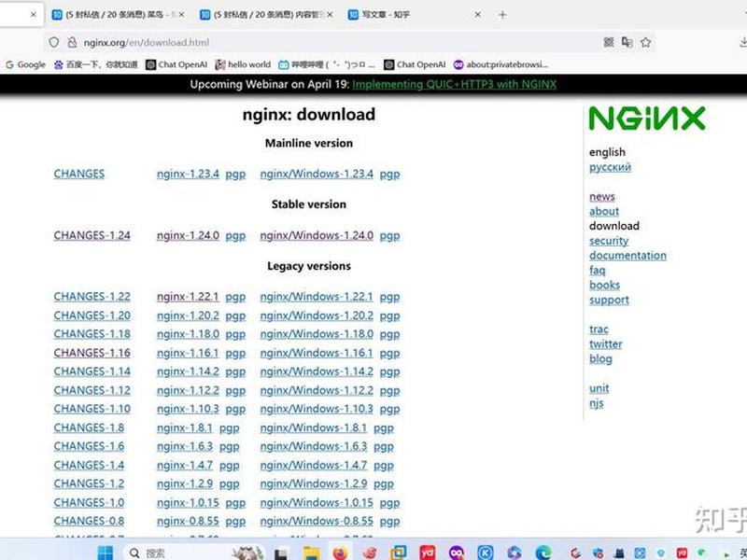The image size is (747, 560).
Task: Click the blue K app taskbar icon
Action: pyautogui.click(x=486, y=553)
